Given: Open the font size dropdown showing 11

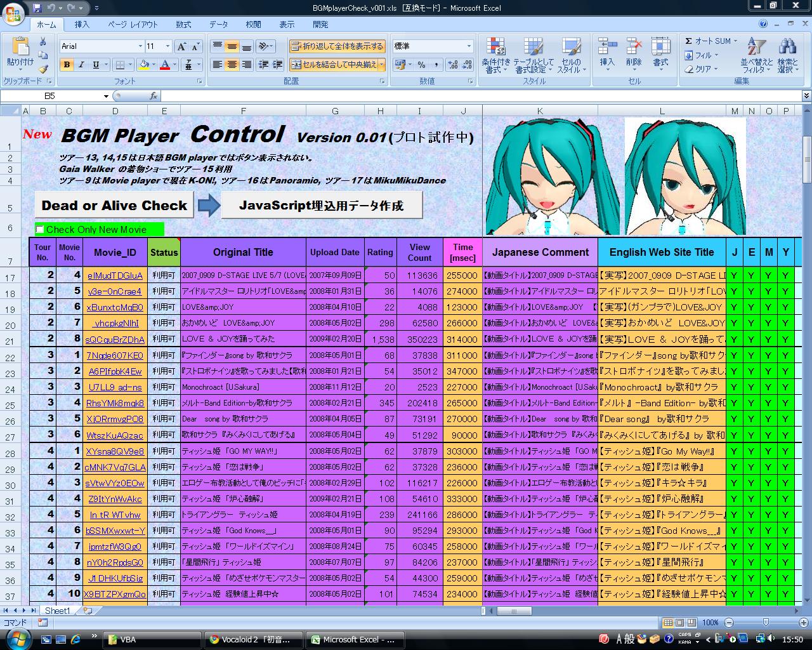Looking at the screenshot, I should tap(167, 46).
